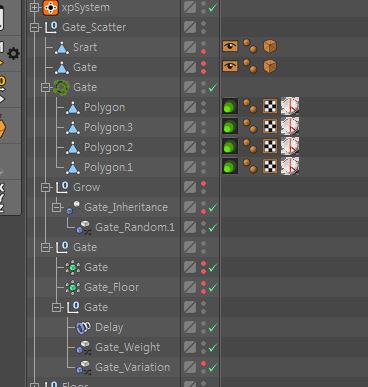This screenshot has height=387, width=368.
Task: Click the Gate_Floor cloner icon
Action: [x=73, y=287]
